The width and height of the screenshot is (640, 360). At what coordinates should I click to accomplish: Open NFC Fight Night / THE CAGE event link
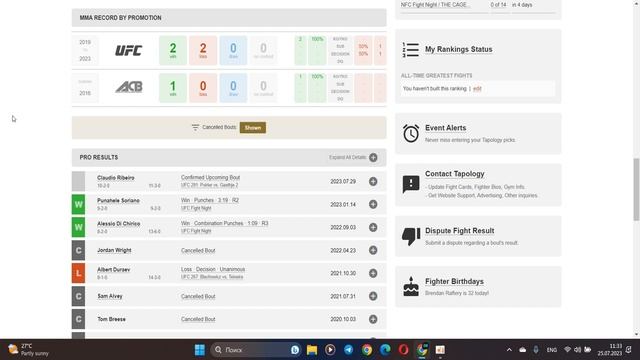pos(435,5)
